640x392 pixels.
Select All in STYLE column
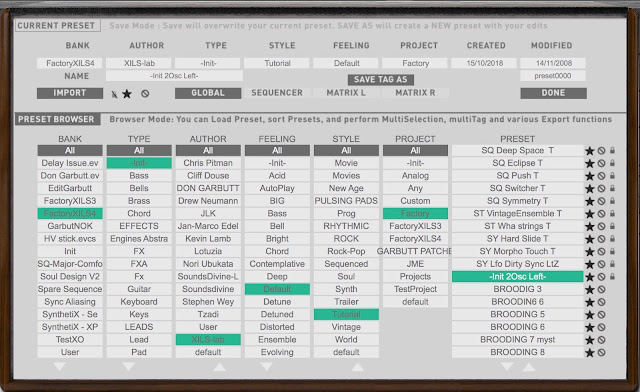point(346,151)
